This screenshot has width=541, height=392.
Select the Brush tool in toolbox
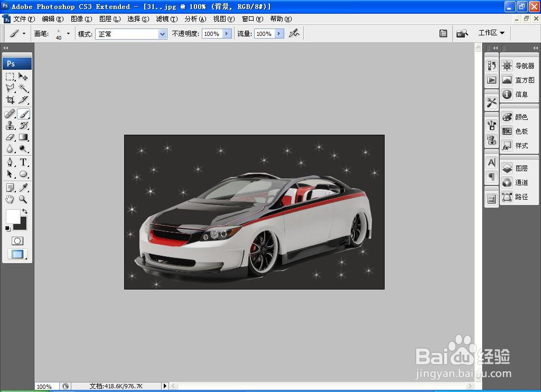23,114
